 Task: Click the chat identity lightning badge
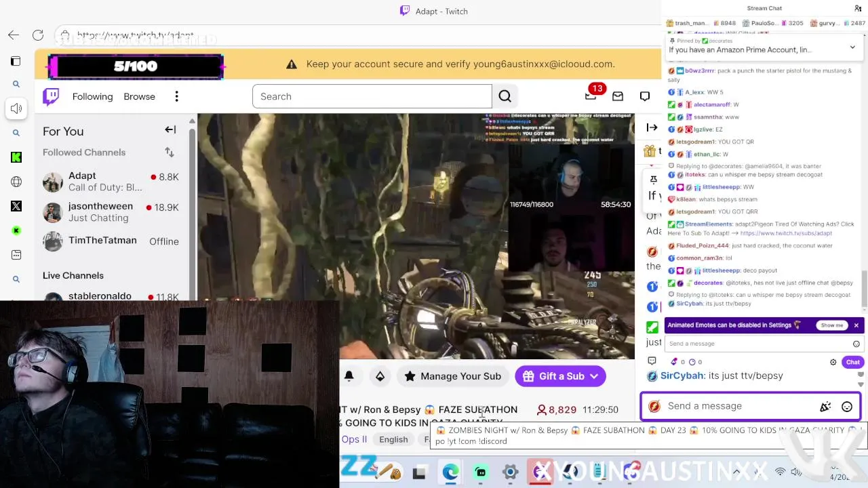654,406
